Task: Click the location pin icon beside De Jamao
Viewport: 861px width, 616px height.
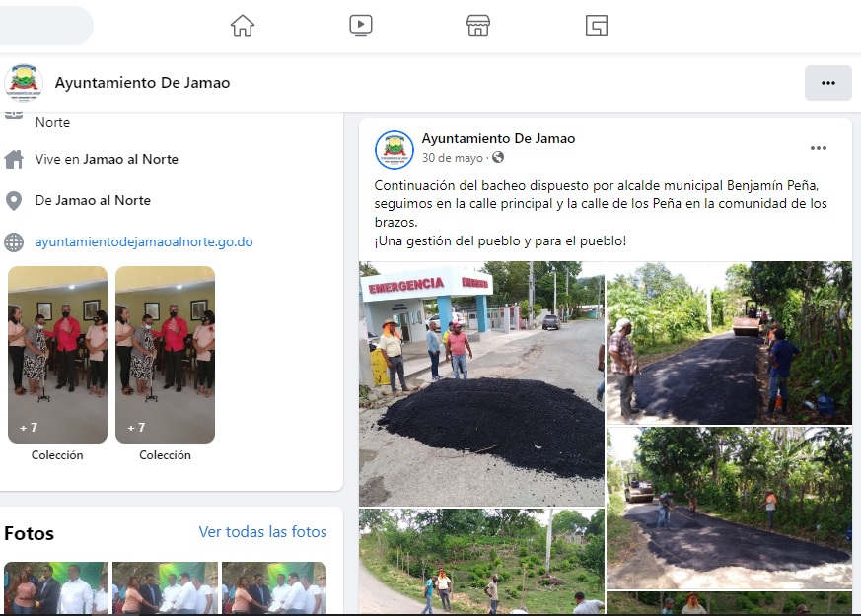Action: pos(14,201)
